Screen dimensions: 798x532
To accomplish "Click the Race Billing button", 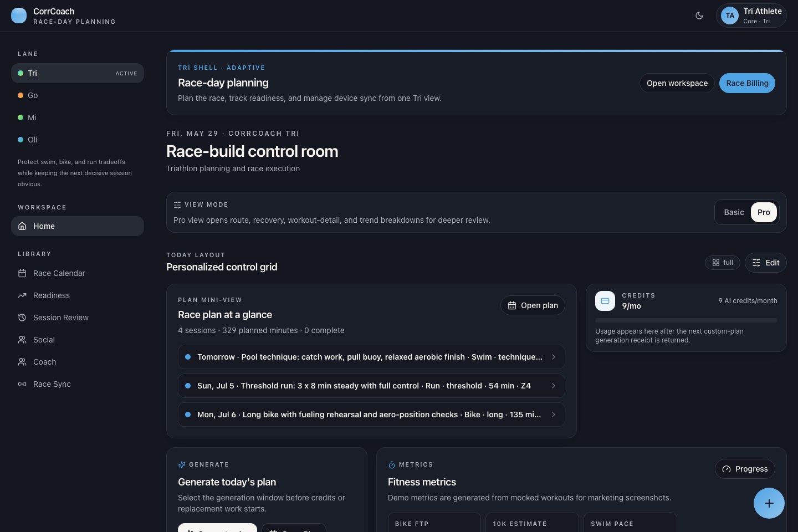I will click(747, 83).
